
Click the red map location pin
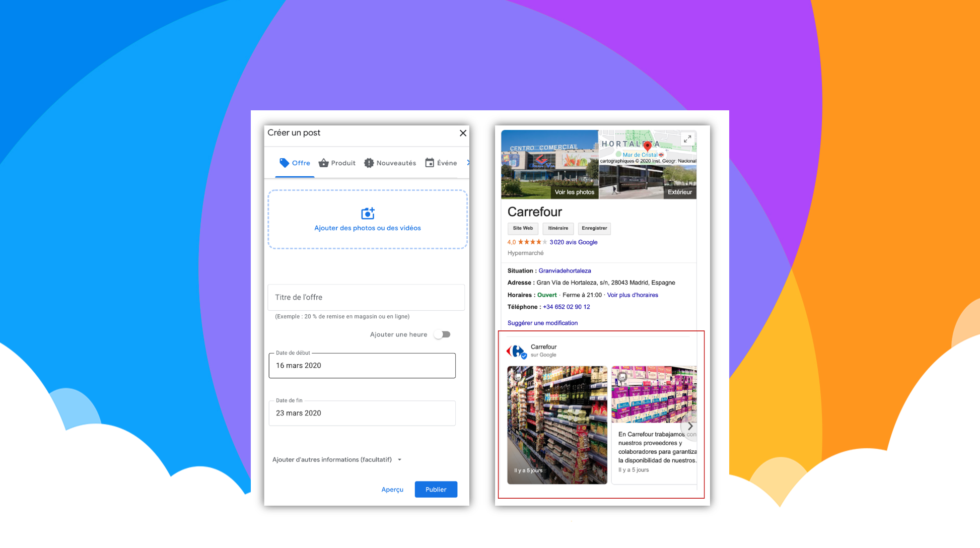(x=648, y=147)
